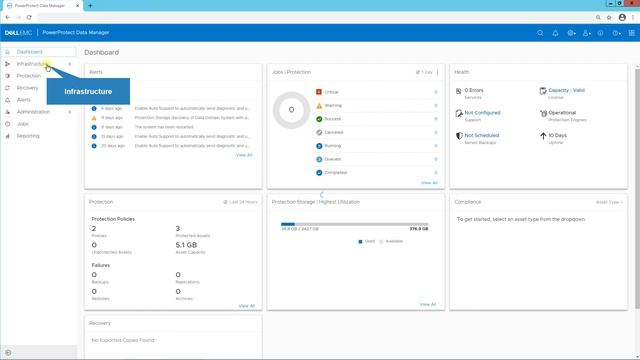This screenshot has width=640, height=360.
Task: Click the info circle icon in the header
Action: [x=600, y=33]
